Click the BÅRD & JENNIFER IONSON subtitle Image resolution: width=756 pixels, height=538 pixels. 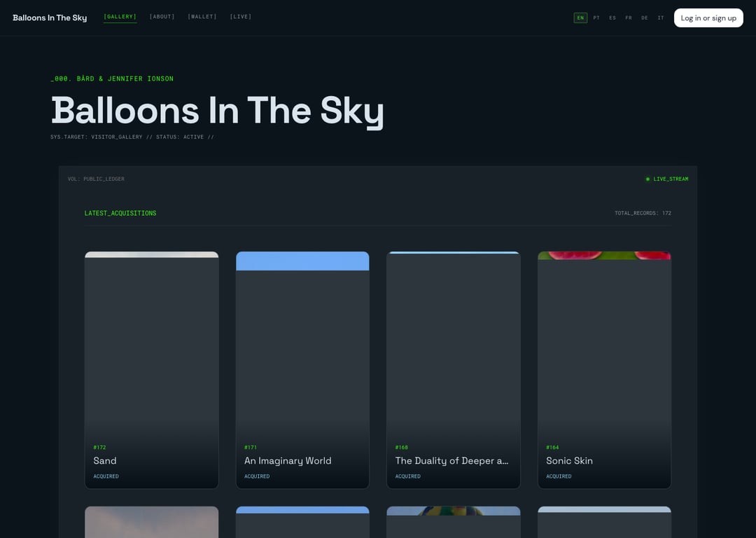pyautogui.click(x=112, y=78)
